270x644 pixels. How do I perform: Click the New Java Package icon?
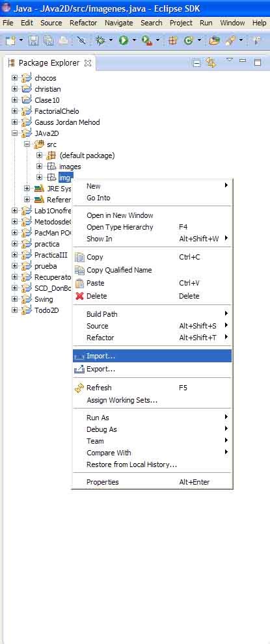[173, 40]
